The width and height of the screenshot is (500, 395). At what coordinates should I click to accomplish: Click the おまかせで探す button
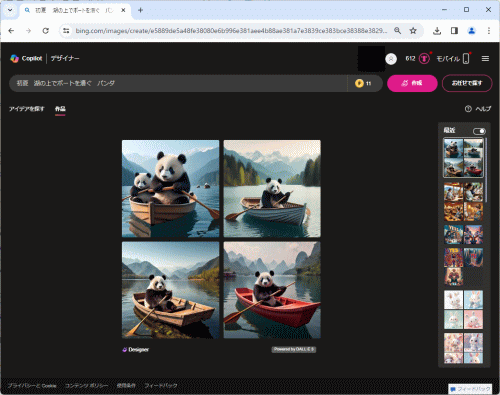(x=467, y=83)
